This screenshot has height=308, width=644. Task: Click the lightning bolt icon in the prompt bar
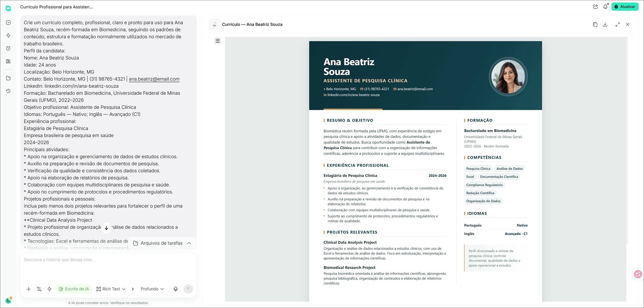click(x=50, y=289)
